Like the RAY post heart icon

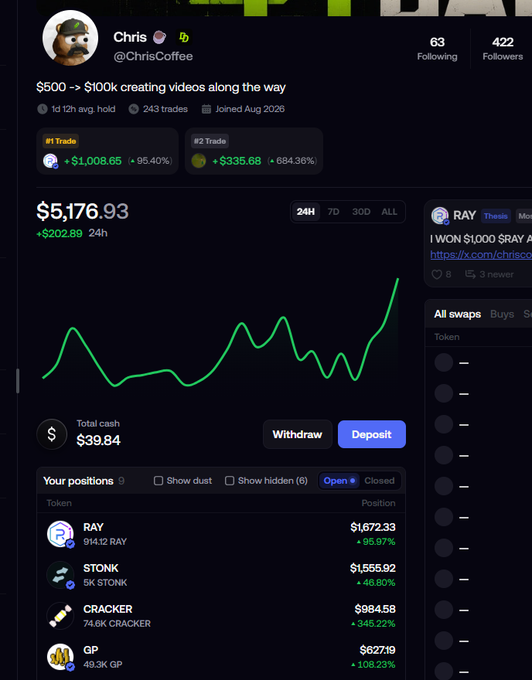coord(437,275)
